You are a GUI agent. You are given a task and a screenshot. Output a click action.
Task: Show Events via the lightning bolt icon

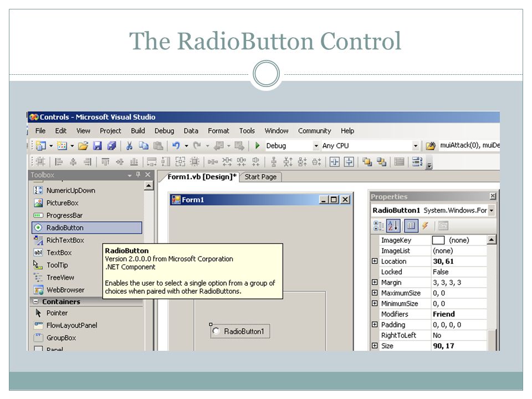coord(425,226)
